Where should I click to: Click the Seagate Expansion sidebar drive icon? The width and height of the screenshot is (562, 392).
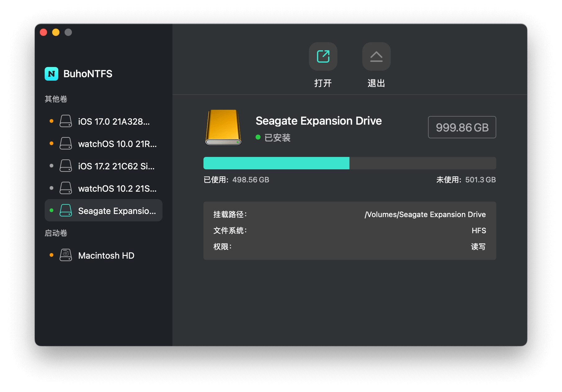(66, 211)
